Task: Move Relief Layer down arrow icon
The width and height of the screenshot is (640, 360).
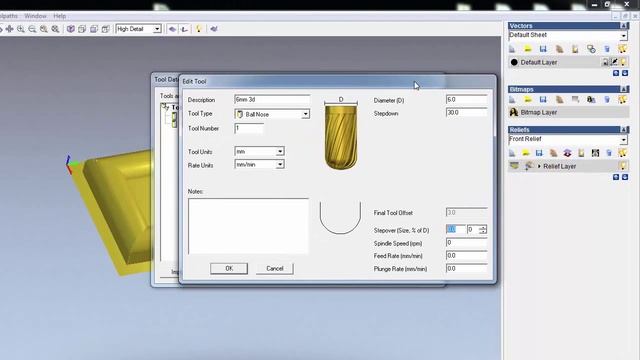Action: [x=625, y=177]
